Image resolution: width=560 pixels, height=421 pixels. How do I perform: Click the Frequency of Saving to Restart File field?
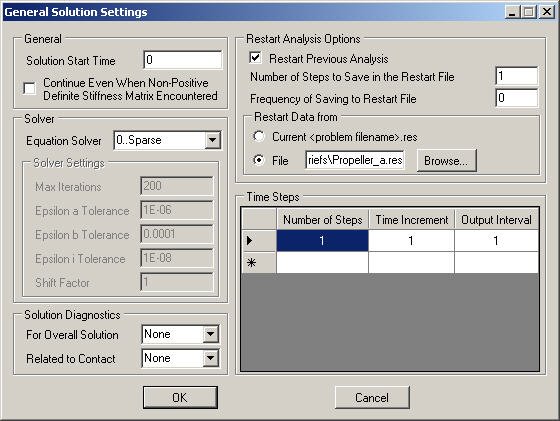516,98
